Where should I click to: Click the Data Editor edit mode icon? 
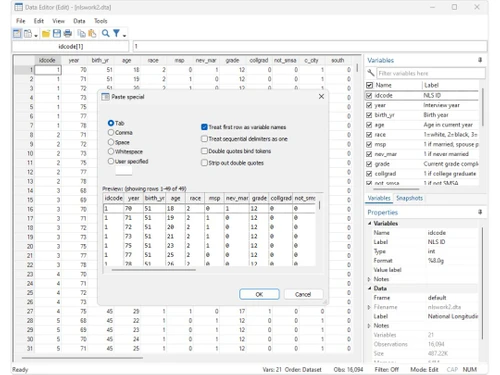17,33
